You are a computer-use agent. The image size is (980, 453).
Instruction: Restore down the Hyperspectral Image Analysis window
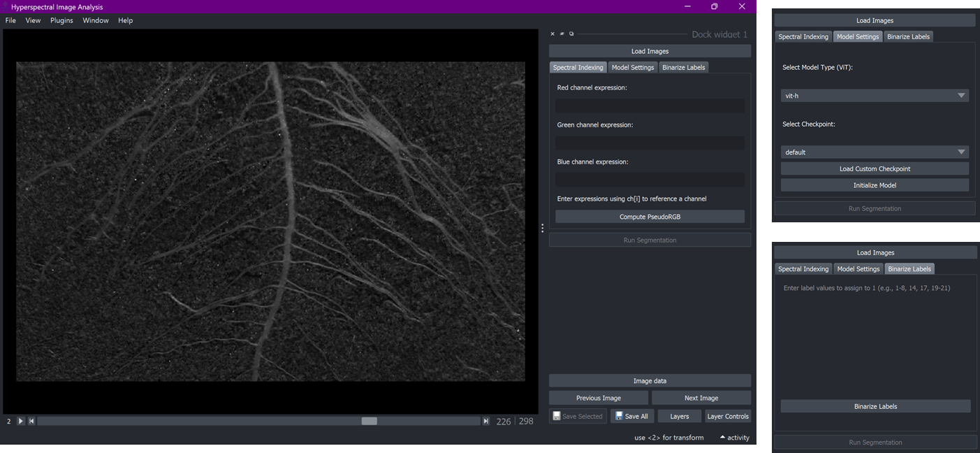(715, 7)
